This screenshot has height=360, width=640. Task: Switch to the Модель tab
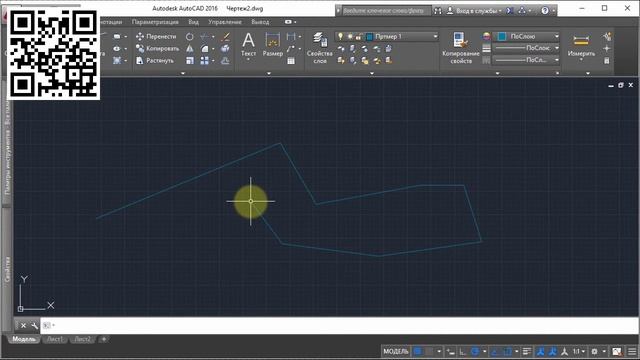coord(24,339)
